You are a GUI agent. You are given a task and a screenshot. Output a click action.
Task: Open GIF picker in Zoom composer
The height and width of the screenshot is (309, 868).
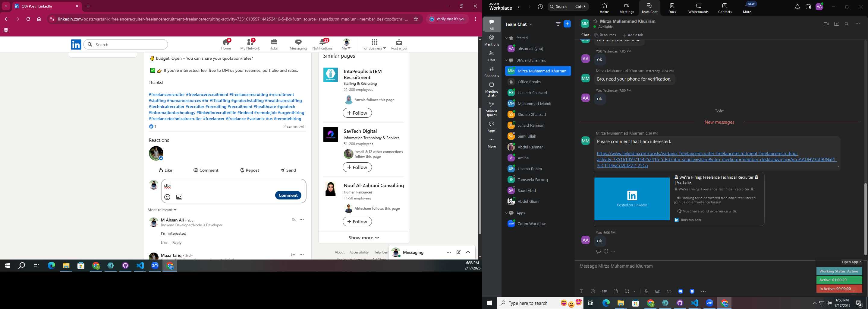(604, 291)
